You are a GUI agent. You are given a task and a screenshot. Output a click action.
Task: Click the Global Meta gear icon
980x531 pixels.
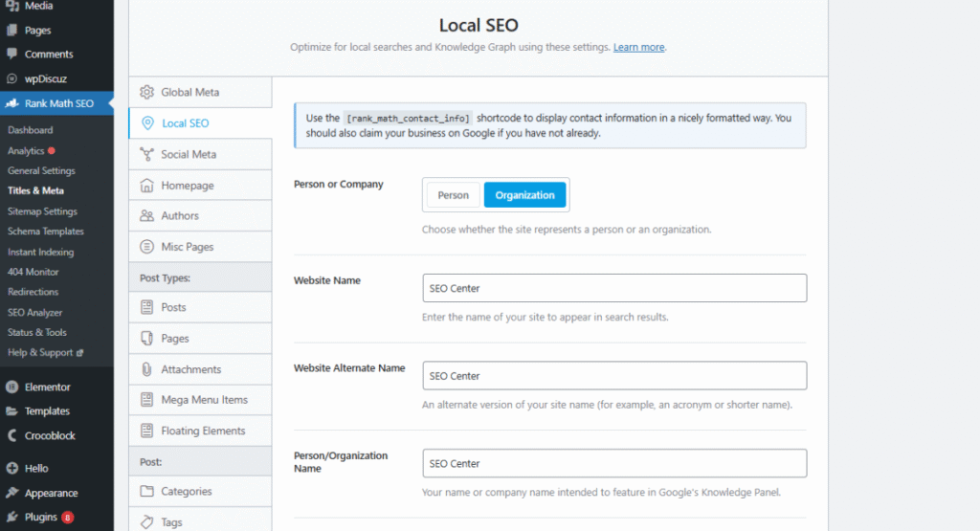146,93
